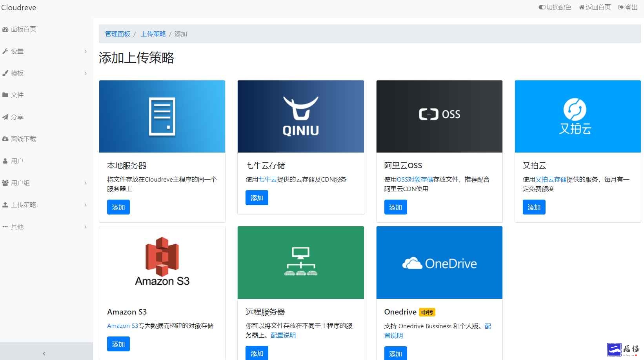Viewport: 644px width, 360px height.
Task: Click the folder icon beside 文件
Action: (5, 95)
